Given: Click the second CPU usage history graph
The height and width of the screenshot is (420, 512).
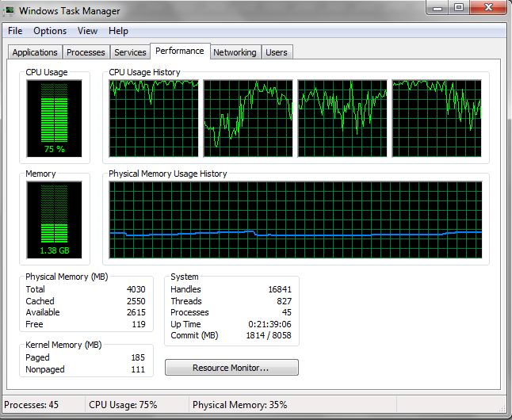Looking at the screenshot, I should click(248, 119).
